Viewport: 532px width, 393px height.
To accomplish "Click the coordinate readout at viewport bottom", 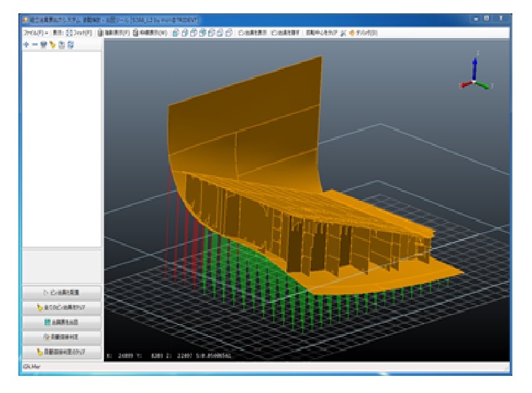I will pos(169,356).
